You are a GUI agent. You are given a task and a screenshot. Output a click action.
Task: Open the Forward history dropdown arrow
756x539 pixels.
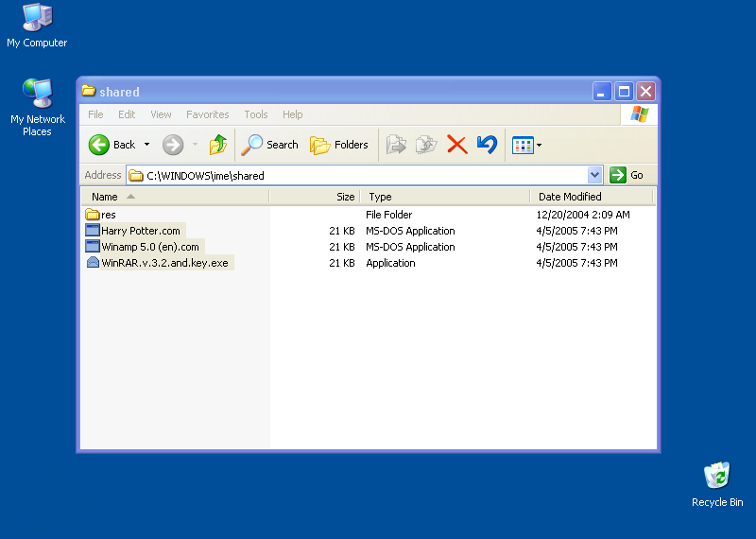point(195,145)
